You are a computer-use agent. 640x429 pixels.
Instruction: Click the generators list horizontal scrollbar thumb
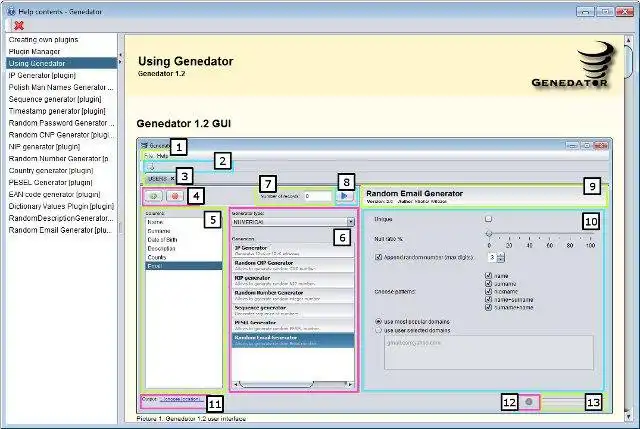pos(276,384)
